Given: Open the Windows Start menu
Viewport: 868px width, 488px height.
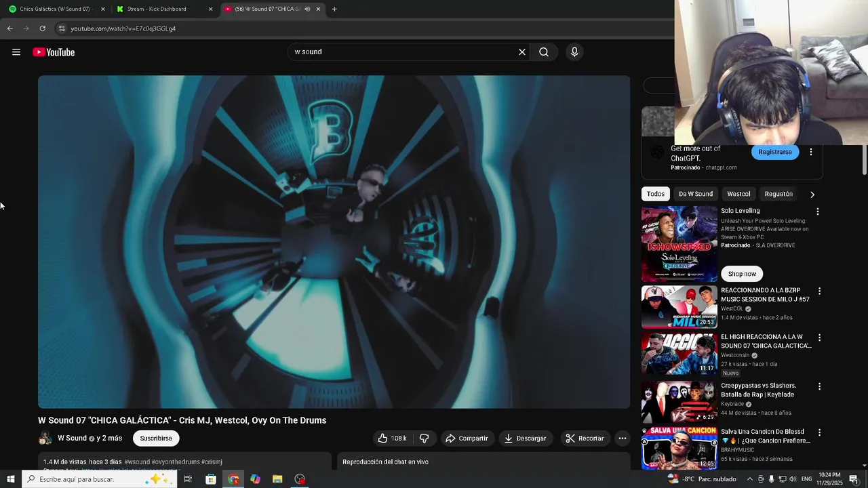Looking at the screenshot, I should click(x=11, y=479).
